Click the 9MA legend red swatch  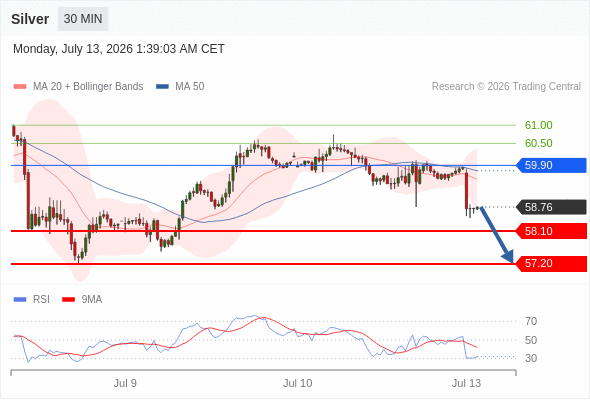[x=68, y=300]
